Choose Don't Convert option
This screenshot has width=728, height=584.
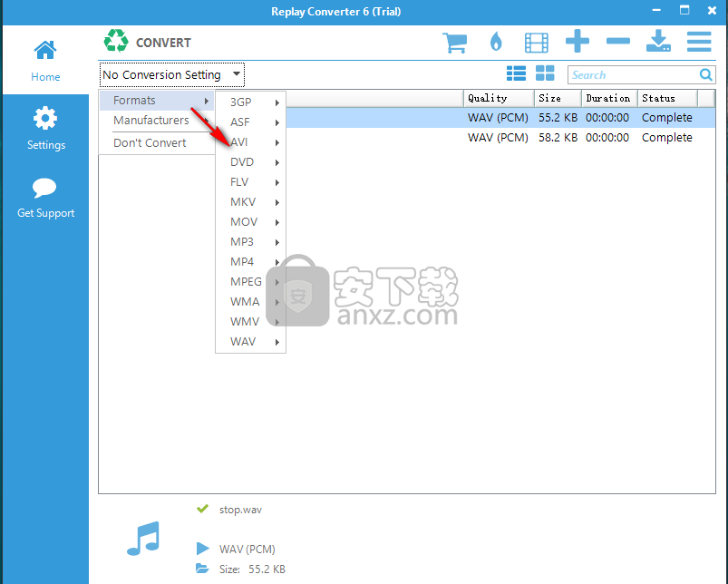[x=157, y=143]
